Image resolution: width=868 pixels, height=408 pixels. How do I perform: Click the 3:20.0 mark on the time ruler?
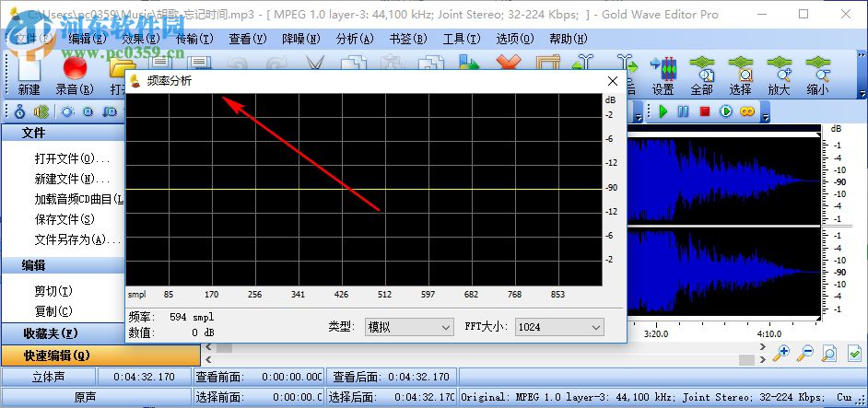pos(657,333)
